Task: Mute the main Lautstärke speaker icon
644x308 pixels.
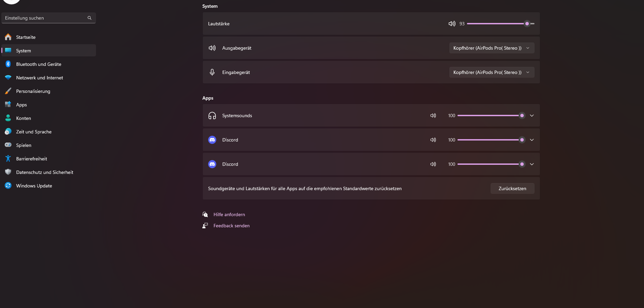Action: click(452, 24)
